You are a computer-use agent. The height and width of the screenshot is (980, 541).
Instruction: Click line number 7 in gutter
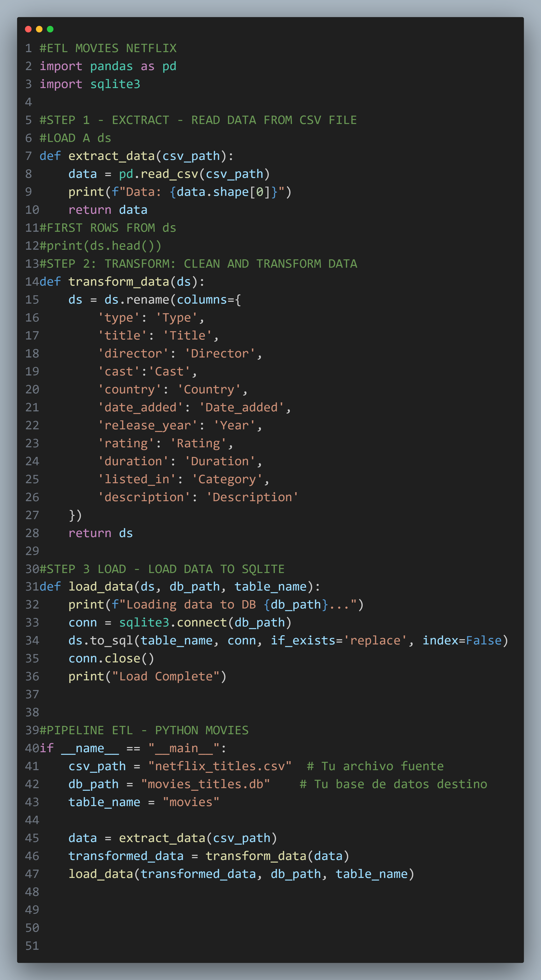click(28, 156)
